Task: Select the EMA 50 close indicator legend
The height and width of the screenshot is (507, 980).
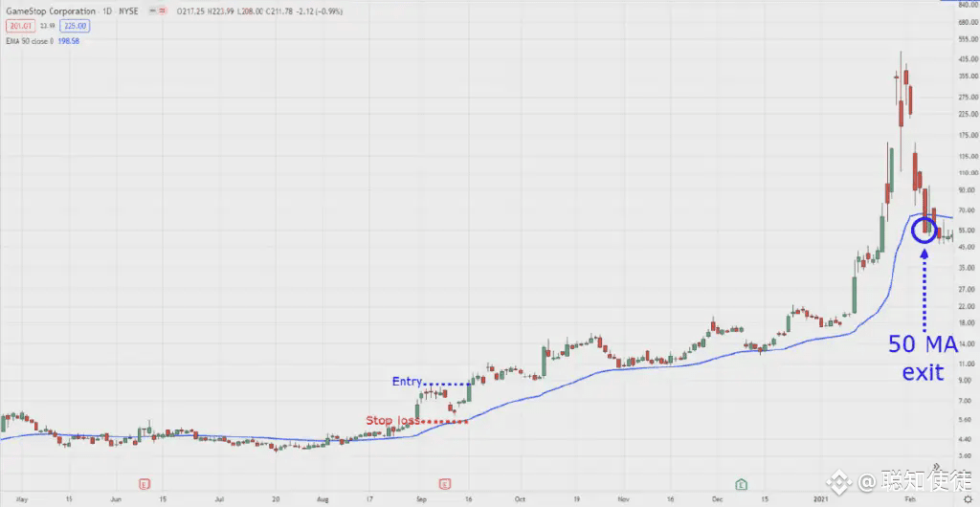Action: tap(29, 41)
